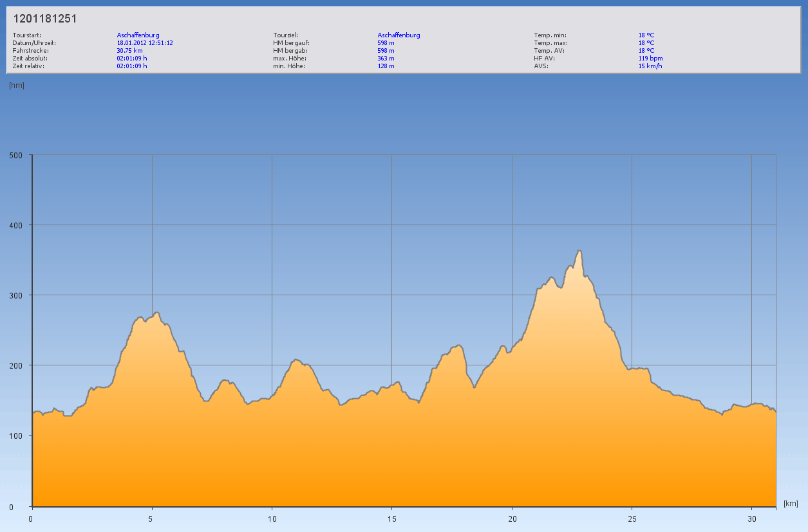Click the 500 label on the elevation axis
Image resolution: width=808 pixels, height=532 pixels.
(15, 155)
